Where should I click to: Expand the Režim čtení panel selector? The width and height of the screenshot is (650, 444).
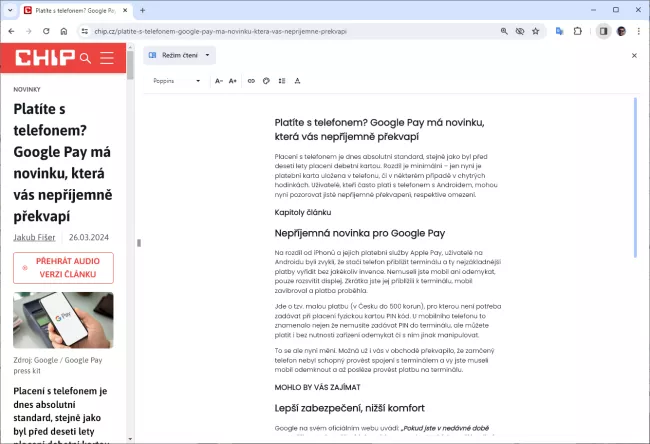(180, 55)
